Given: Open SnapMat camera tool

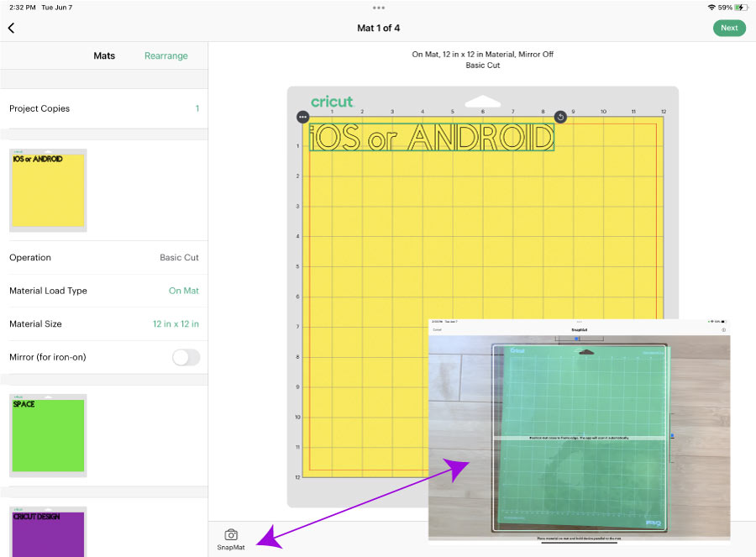Looking at the screenshot, I should click(231, 539).
